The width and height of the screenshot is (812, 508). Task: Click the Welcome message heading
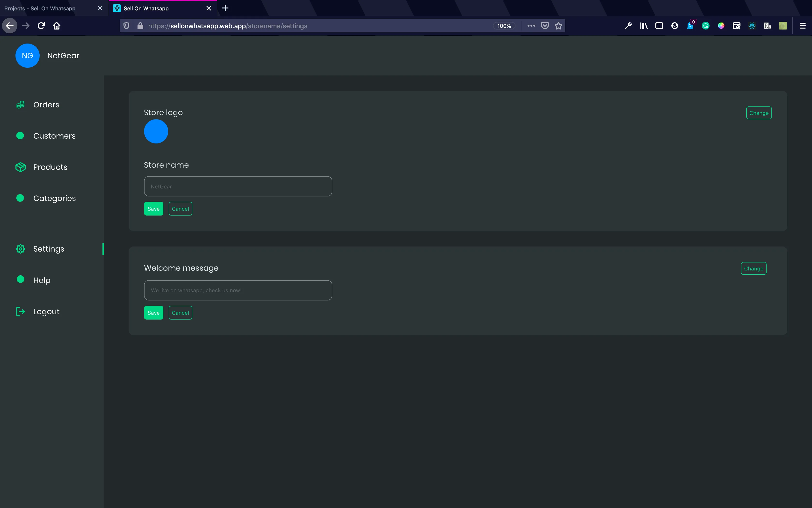(x=181, y=268)
